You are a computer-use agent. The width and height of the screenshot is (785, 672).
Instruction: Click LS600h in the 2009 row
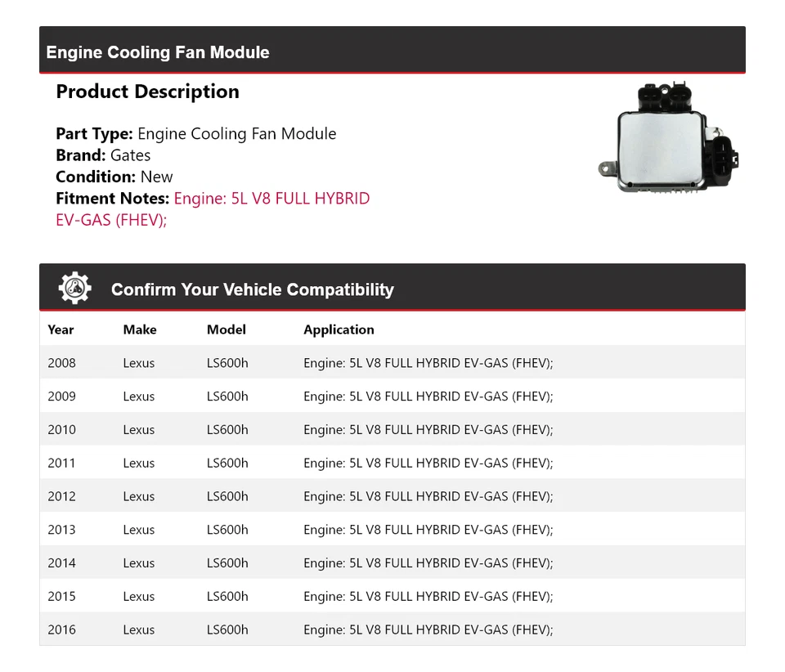227,396
